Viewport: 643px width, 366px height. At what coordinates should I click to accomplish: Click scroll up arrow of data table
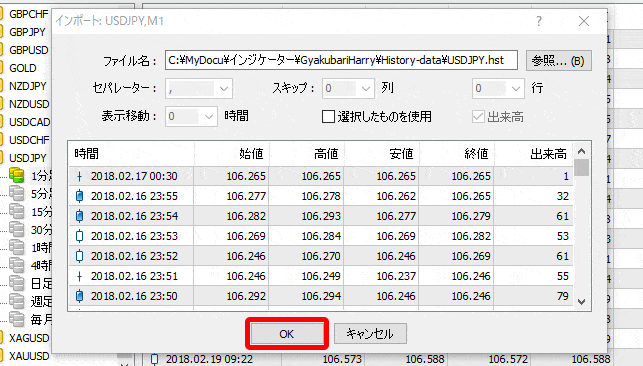click(581, 151)
